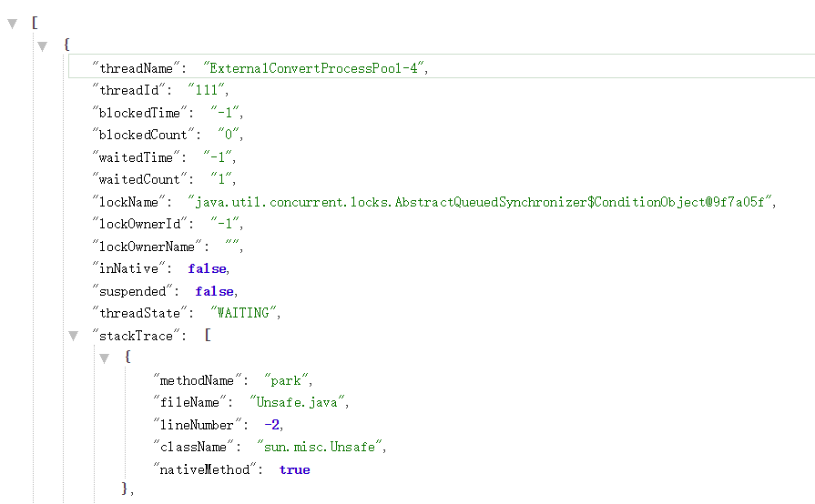
Task: Select the nativeMethod true value
Action: pos(295,469)
